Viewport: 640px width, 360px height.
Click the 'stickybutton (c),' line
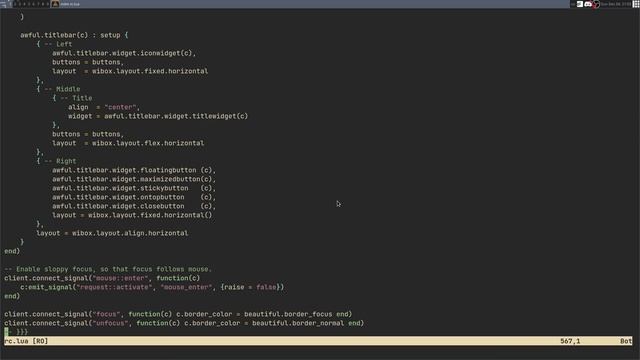(133, 188)
